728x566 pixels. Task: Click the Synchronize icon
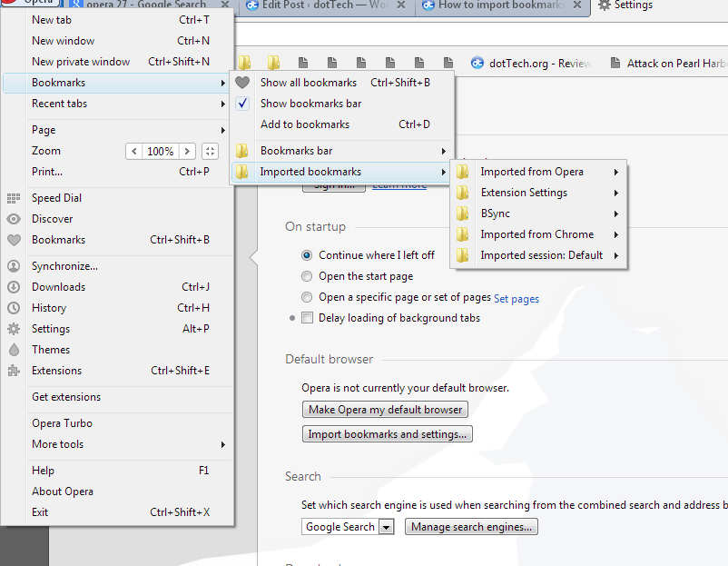coord(13,265)
